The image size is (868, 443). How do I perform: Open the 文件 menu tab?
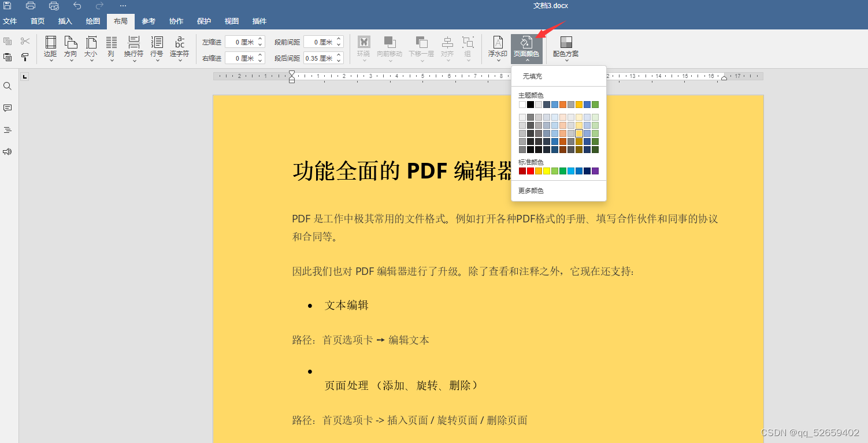pyautogui.click(x=10, y=21)
